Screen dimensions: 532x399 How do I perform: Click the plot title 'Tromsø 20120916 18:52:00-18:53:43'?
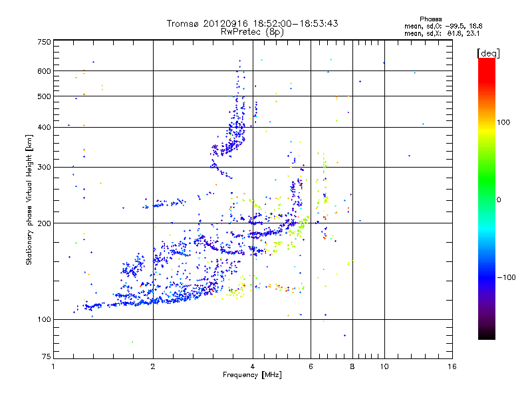pyautogui.click(x=253, y=23)
